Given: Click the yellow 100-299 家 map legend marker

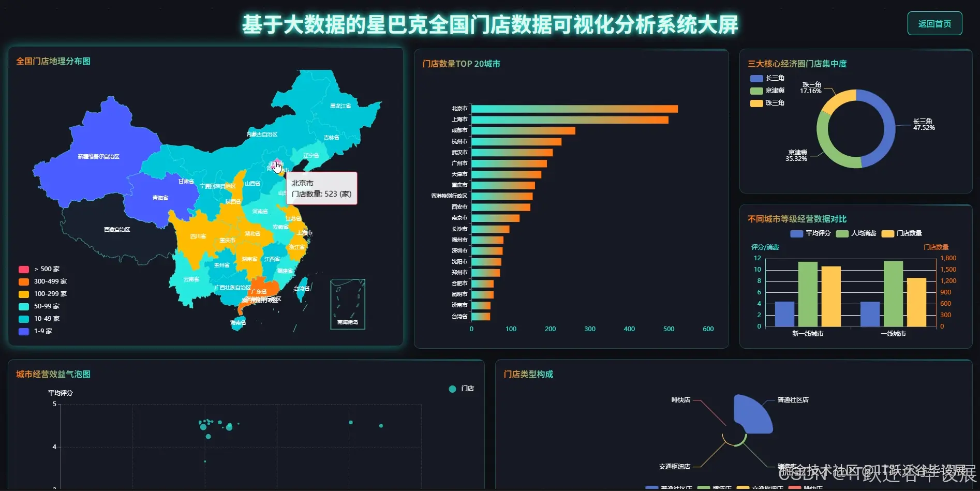Looking at the screenshot, I should point(24,294).
